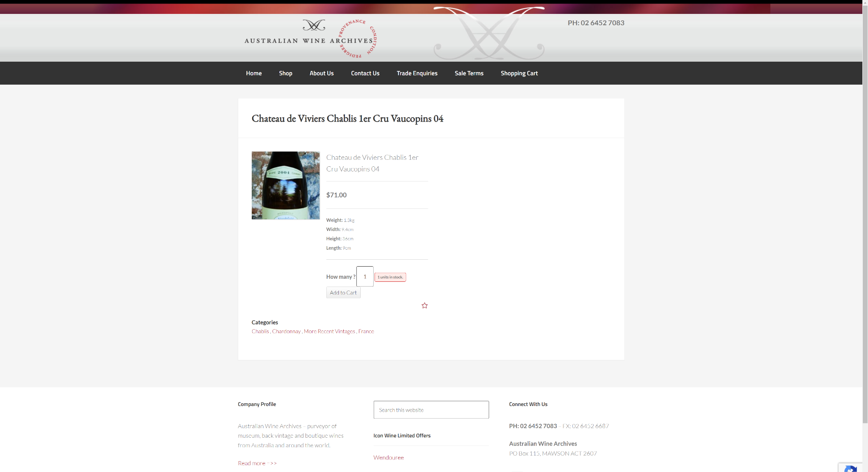Open the Chablis category link
Screen dimensions: 868x472
[260, 331]
